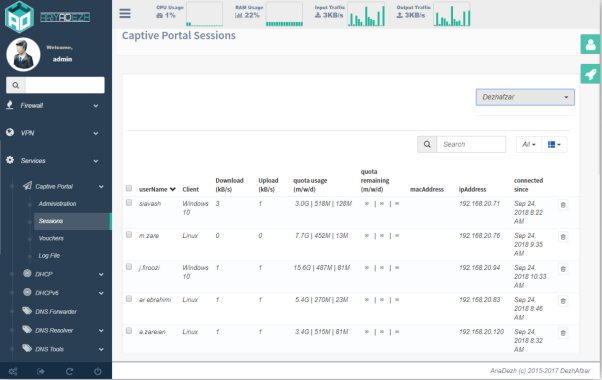Screen dimensions: 602x380
Task: Click the VPN expand chevron
Action: click(96, 133)
